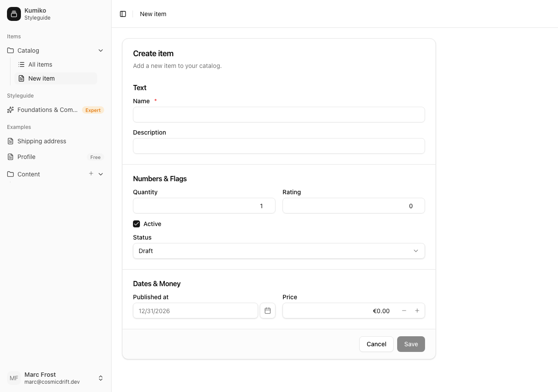Increase price with plus button
The width and height of the screenshot is (558, 392).
(x=417, y=311)
